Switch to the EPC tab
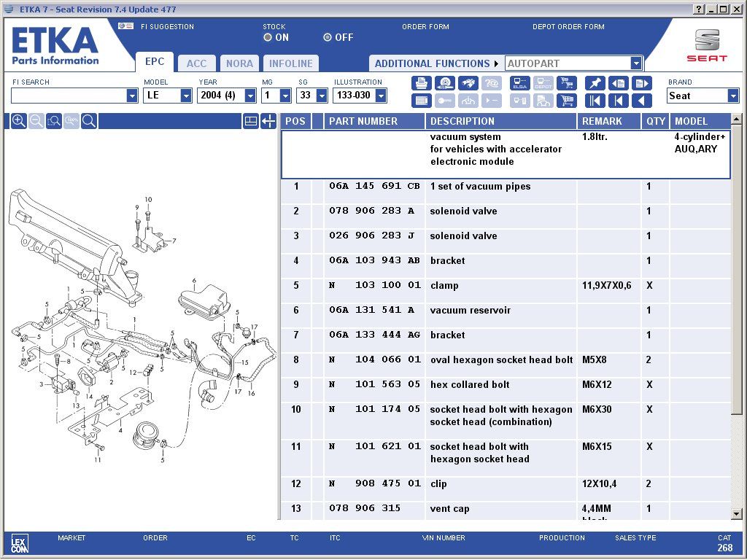This screenshot has width=747, height=560. [155, 62]
